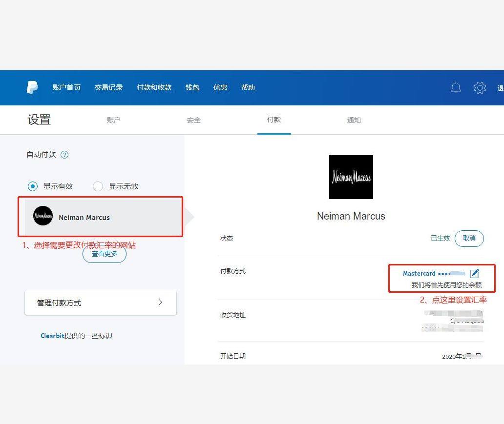Toggle active merchants display filter
Screen dimensions: 504x424
32,186
